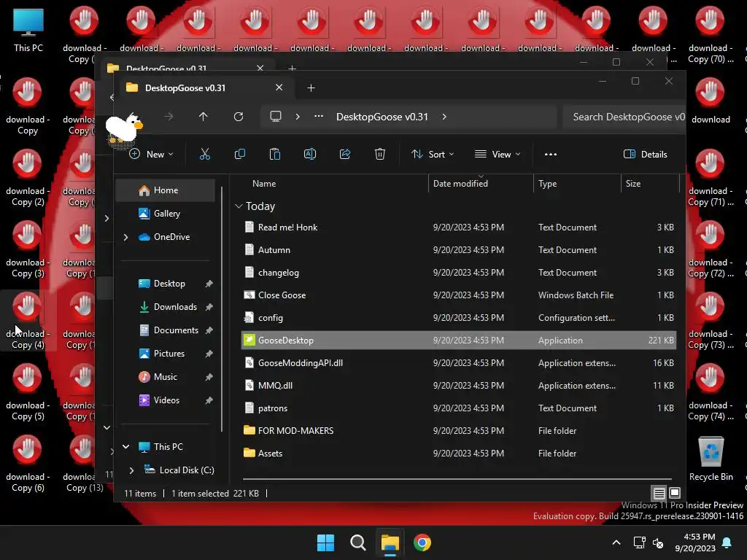Open Pictures quick access folder
Screen dimensions: 747x560
[x=169, y=354]
